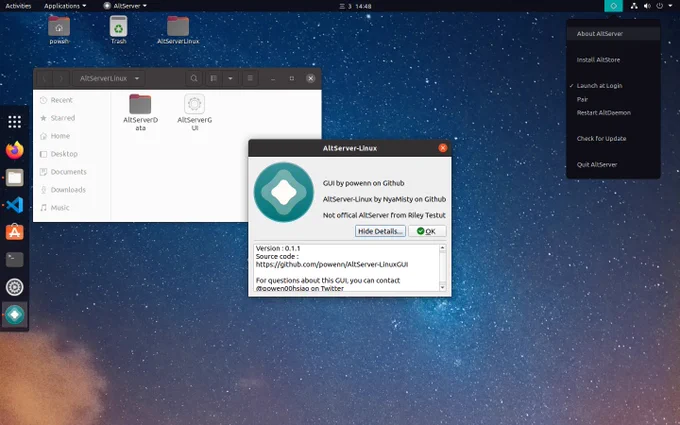This screenshot has height=425, width=680.
Task: Open the Activities overview
Action: tap(18, 6)
